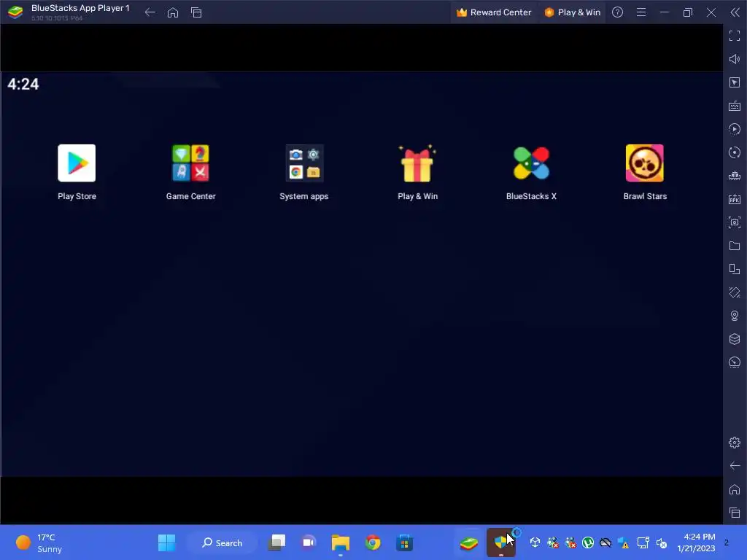Viewport: 747px width, 560px height.
Task: Click the eco mode sidebar icon
Action: point(735,362)
